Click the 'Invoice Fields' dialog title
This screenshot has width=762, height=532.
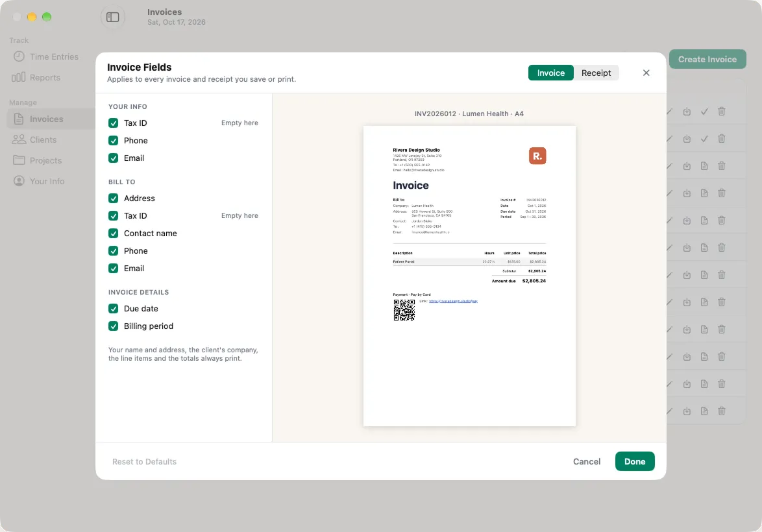139,67
